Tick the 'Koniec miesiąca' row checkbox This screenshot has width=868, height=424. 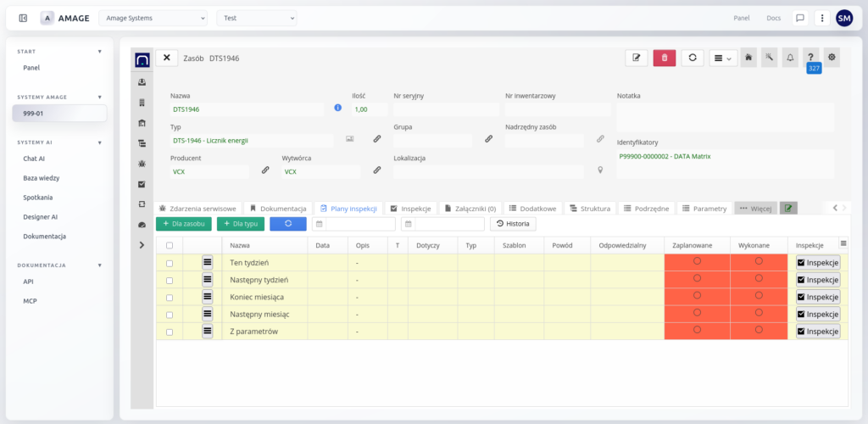click(x=170, y=297)
